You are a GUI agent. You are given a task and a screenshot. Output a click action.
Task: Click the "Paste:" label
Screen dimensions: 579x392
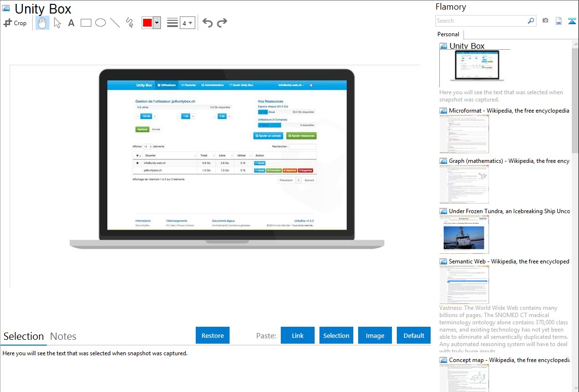point(266,335)
